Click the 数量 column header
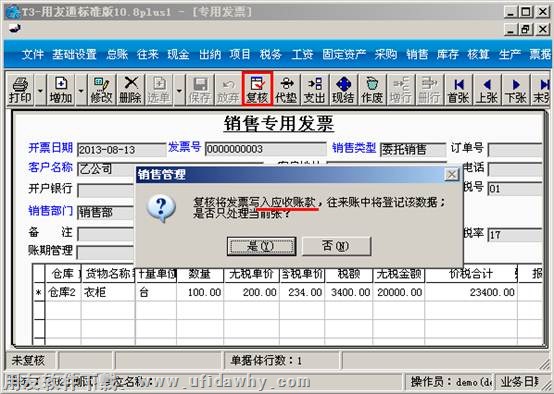The image size is (554, 394). pyautogui.click(x=200, y=274)
